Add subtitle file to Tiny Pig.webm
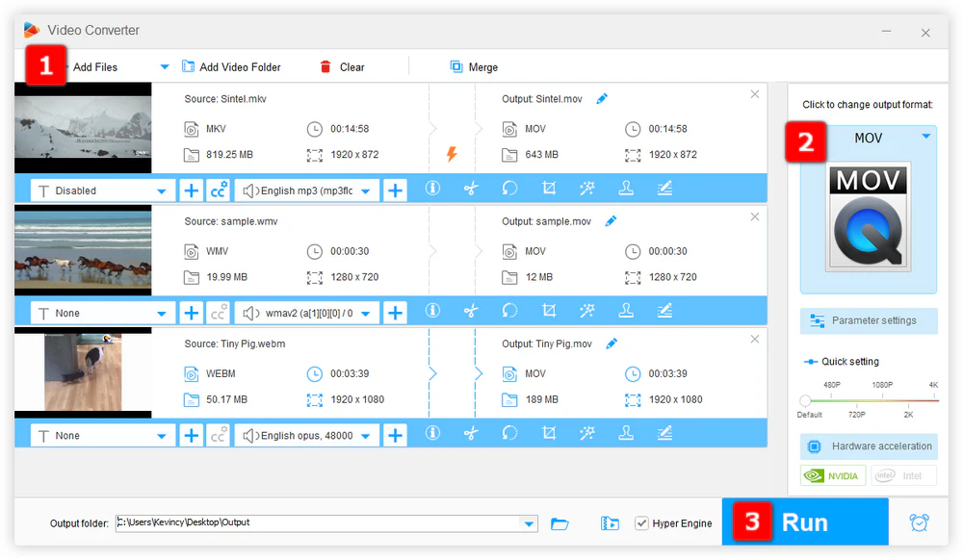This screenshot has height=560, width=963. pos(192,436)
